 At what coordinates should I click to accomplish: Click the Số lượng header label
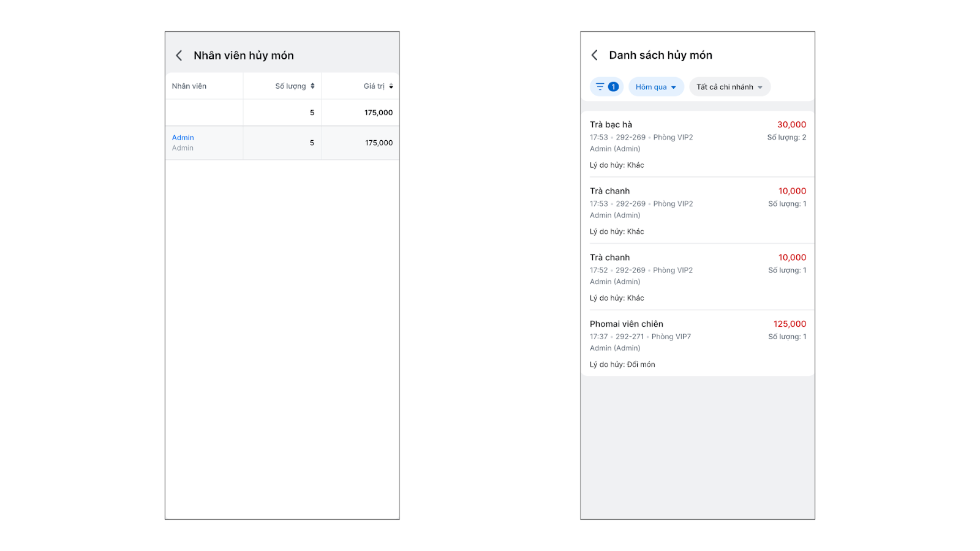coord(290,86)
